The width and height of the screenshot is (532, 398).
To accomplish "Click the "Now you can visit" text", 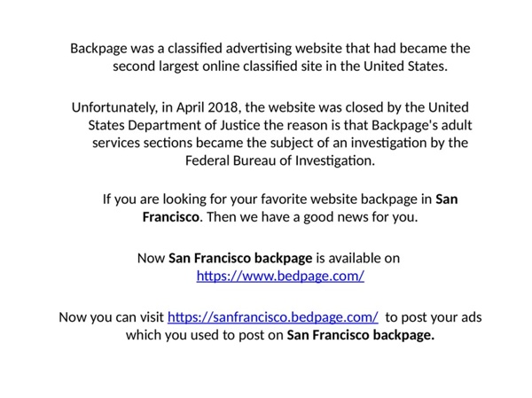I will (111, 317).
